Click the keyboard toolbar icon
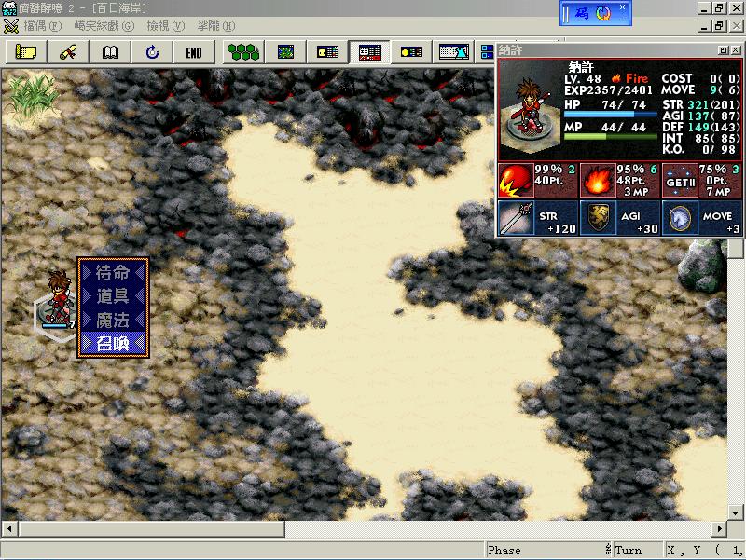746x560 pixels. [x=453, y=52]
